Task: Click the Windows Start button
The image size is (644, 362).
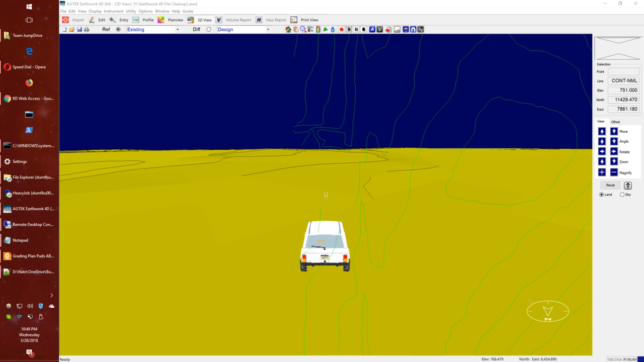Action: coord(29,7)
